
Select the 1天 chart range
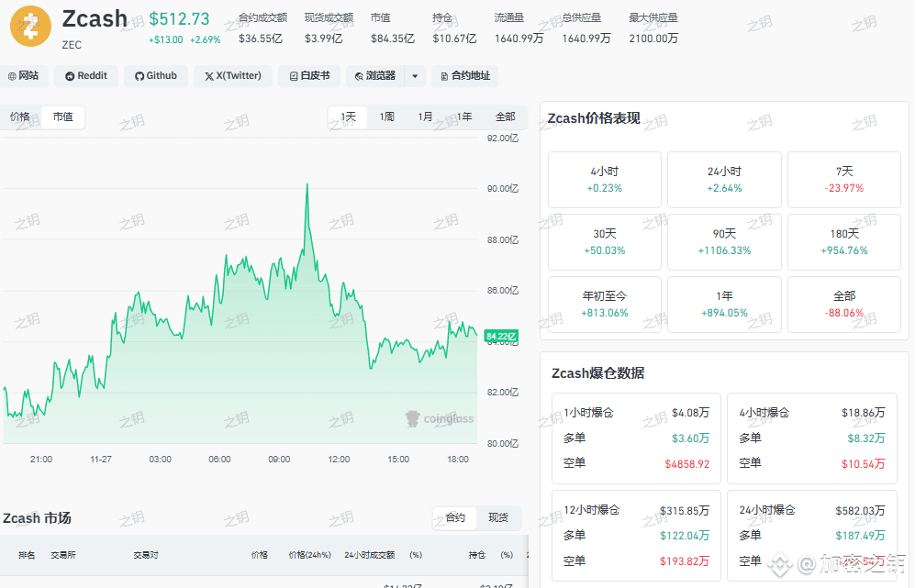pos(348,116)
